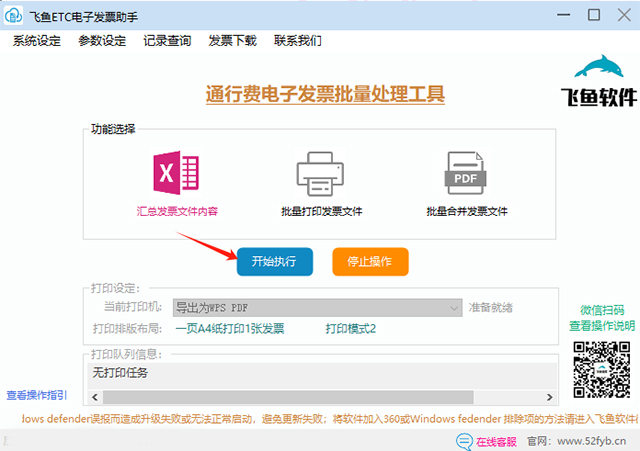The height and width of the screenshot is (451, 640).
Task: Click the 开始执行 button
Action: tap(275, 262)
